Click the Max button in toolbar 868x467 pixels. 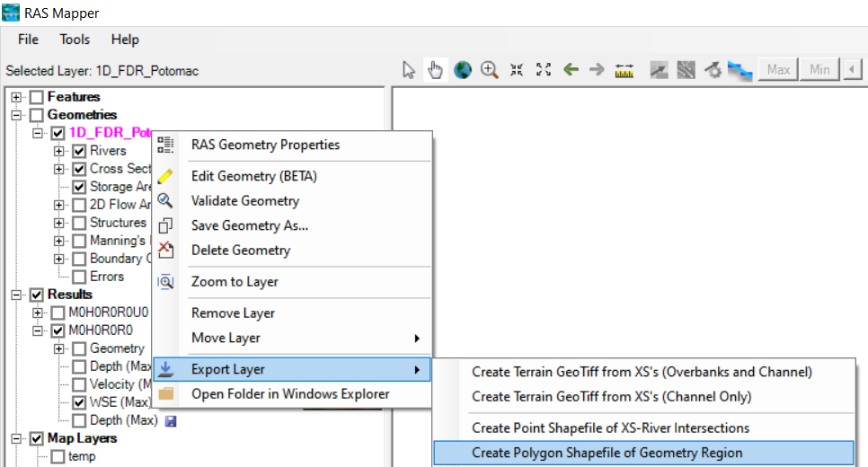(778, 70)
